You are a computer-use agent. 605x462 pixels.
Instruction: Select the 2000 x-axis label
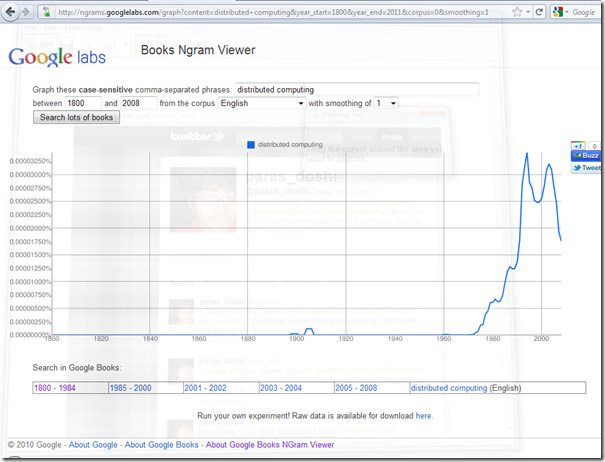coord(541,338)
